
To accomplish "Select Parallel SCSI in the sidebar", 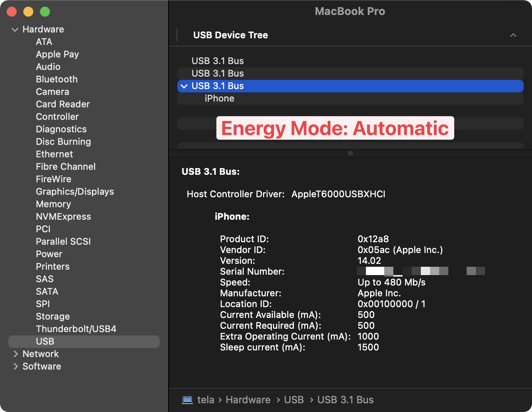I will (x=63, y=242).
